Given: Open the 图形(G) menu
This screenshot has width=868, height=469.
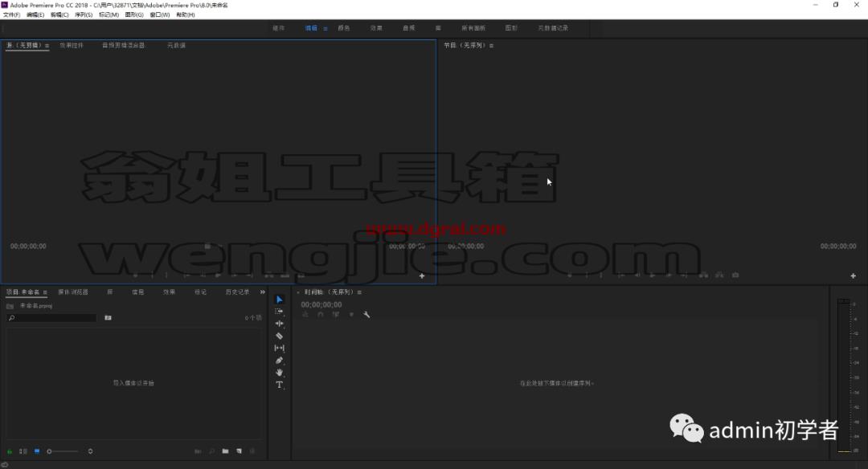Looking at the screenshot, I should click(134, 15).
